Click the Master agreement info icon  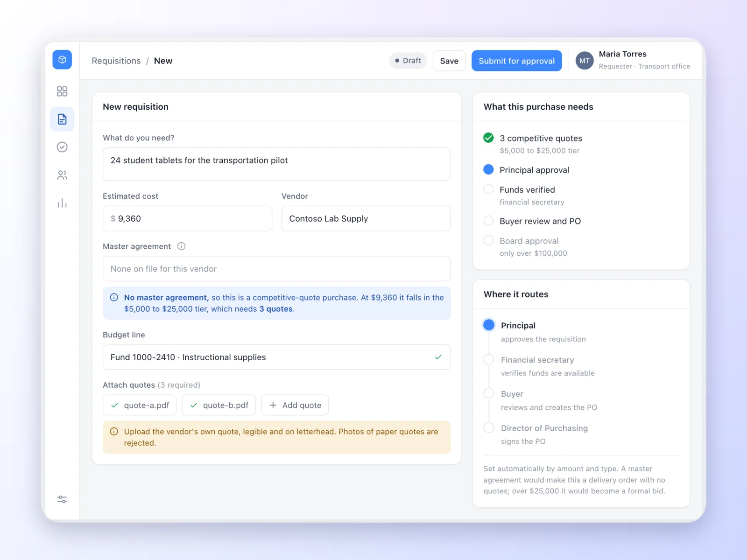click(182, 246)
